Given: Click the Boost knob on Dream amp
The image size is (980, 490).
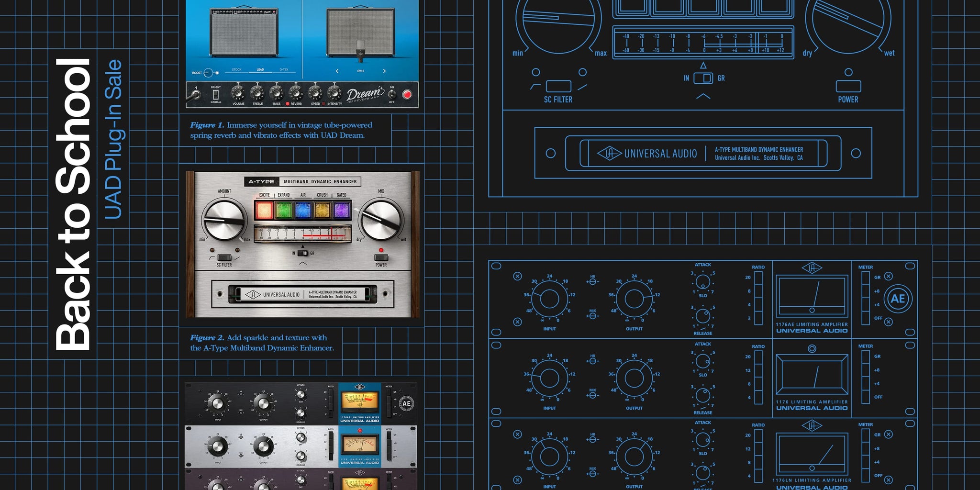Looking at the screenshot, I should 208,73.
